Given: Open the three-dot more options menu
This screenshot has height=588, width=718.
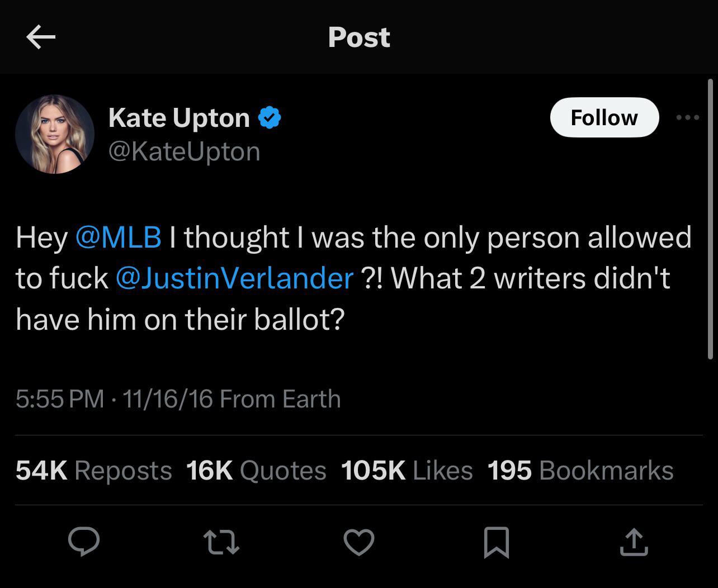Looking at the screenshot, I should [x=687, y=118].
